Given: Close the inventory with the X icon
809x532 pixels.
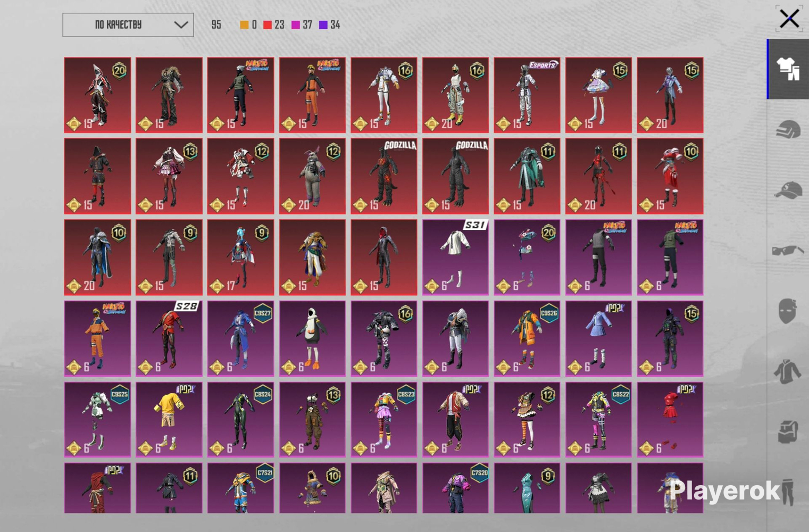Looking at the screenshot, I should pos(789,19).
